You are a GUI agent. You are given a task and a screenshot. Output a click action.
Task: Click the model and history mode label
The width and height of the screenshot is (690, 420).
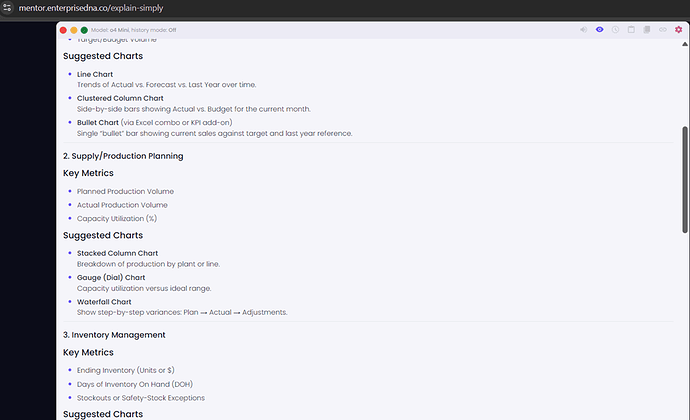click(x=134, y=30)
